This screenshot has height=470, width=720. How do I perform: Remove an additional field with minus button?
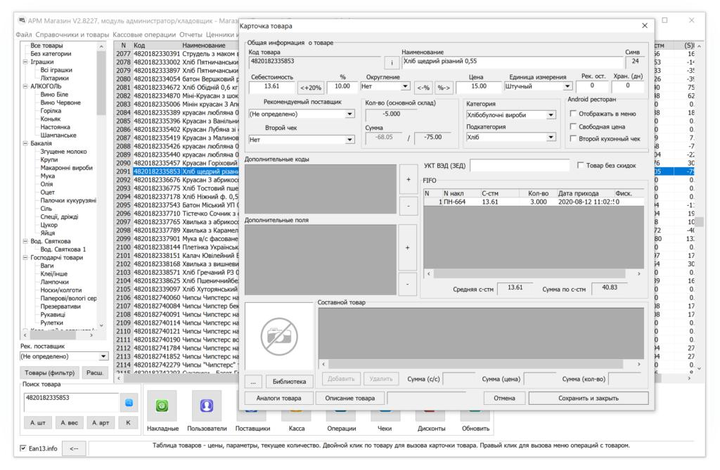pyautogui.click(x=407, y=284)
